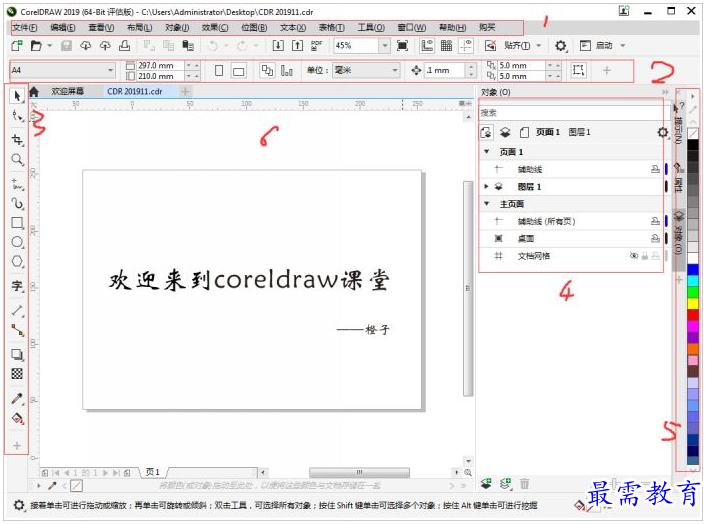
Task: Click the Publish to PDF icon
Action: [x=317, y=45]
